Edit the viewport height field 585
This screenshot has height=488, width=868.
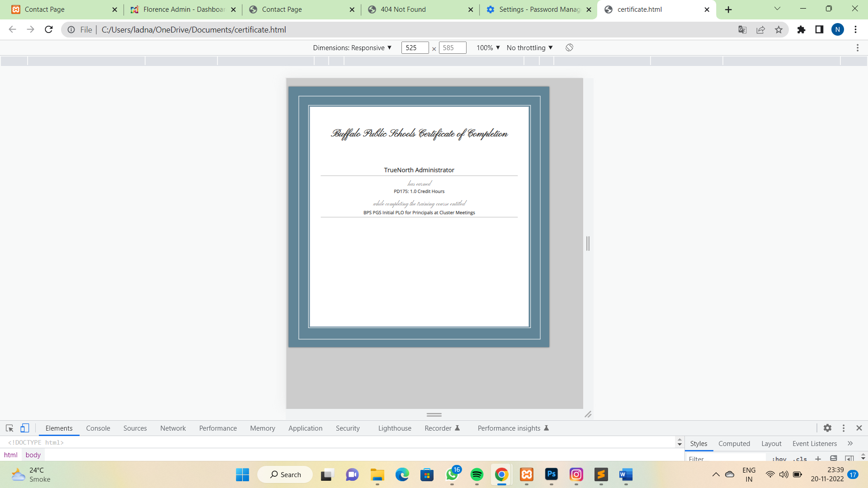453,47
